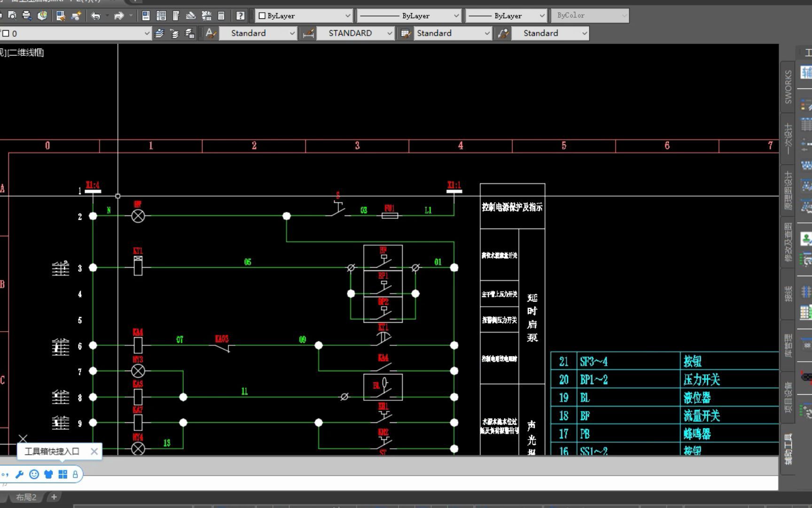Redo the action with right arrow
Screen dimensions: 812x508
click(119, 16)
